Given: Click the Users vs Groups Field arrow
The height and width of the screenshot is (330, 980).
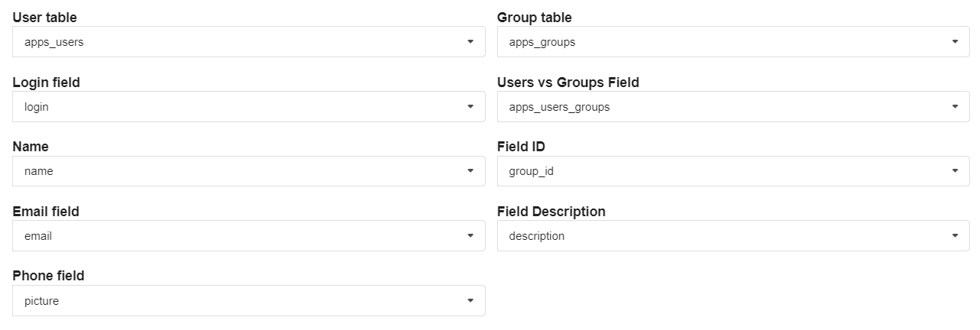Looking at the screenshot, I should [x=955, y=107].
